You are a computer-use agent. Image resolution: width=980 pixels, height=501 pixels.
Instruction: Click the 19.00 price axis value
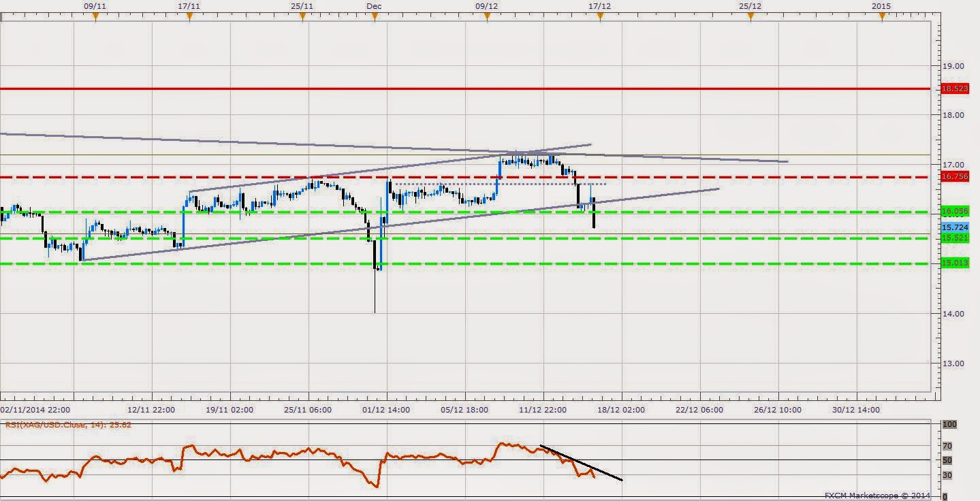[953, 66]
